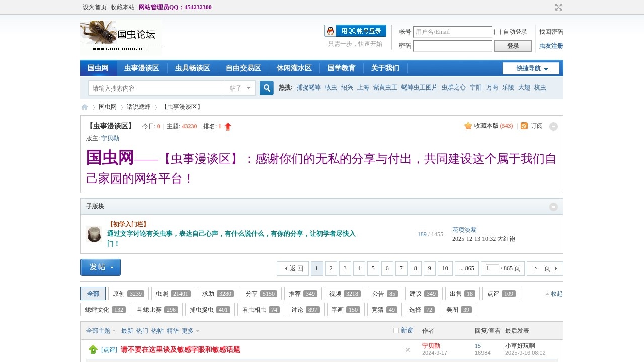The image size is (644, 362).
Task: Click the QQ penguin login icon
Action: coord(330,30)
